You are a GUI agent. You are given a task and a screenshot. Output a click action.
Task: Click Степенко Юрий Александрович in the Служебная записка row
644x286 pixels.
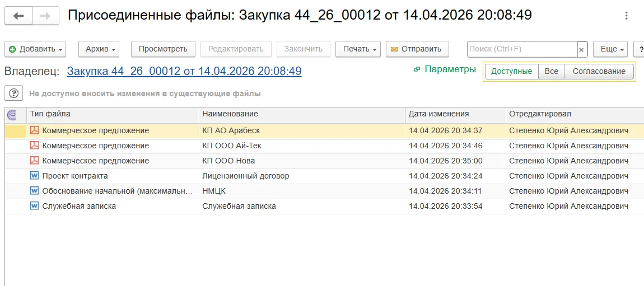[x=569, y=207]
